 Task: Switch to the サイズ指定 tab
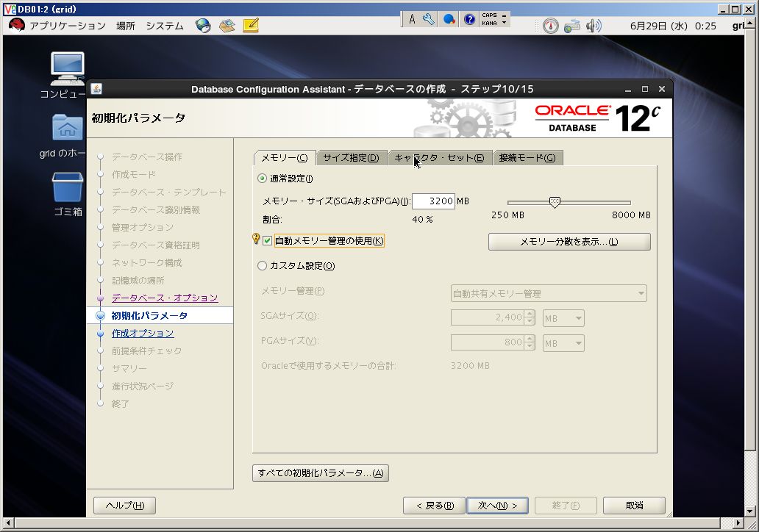click(x=351, y=158)
